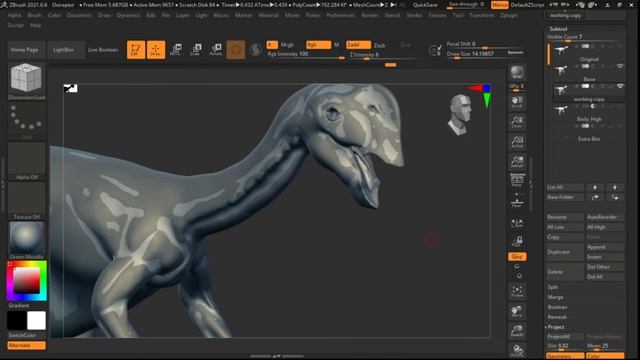Click the sculptris pro round icon
The image size is (640, 360).
(x=256, y=50)
